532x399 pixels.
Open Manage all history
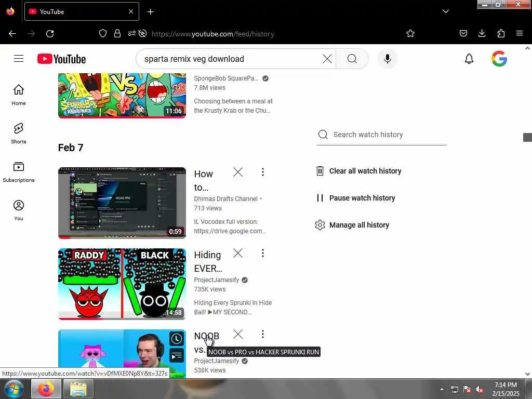pos(352,225)
